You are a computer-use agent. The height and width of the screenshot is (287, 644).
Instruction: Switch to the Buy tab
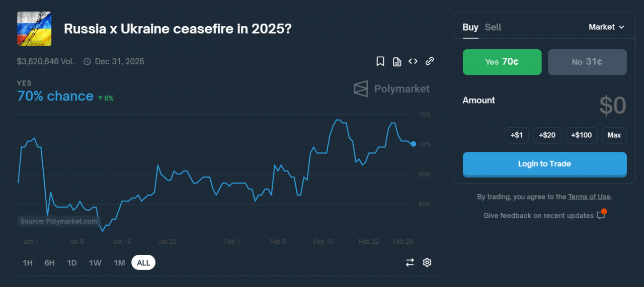(470, 27)
